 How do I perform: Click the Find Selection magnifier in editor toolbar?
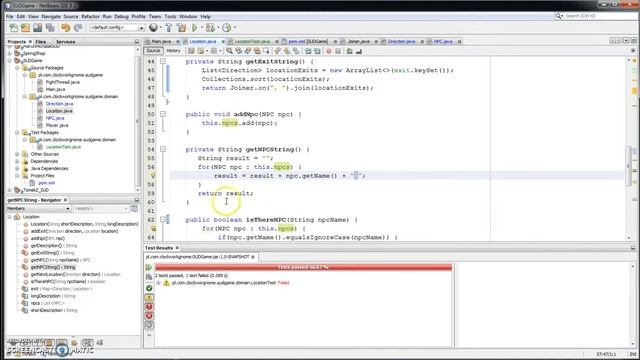click(x=229, y=51)
